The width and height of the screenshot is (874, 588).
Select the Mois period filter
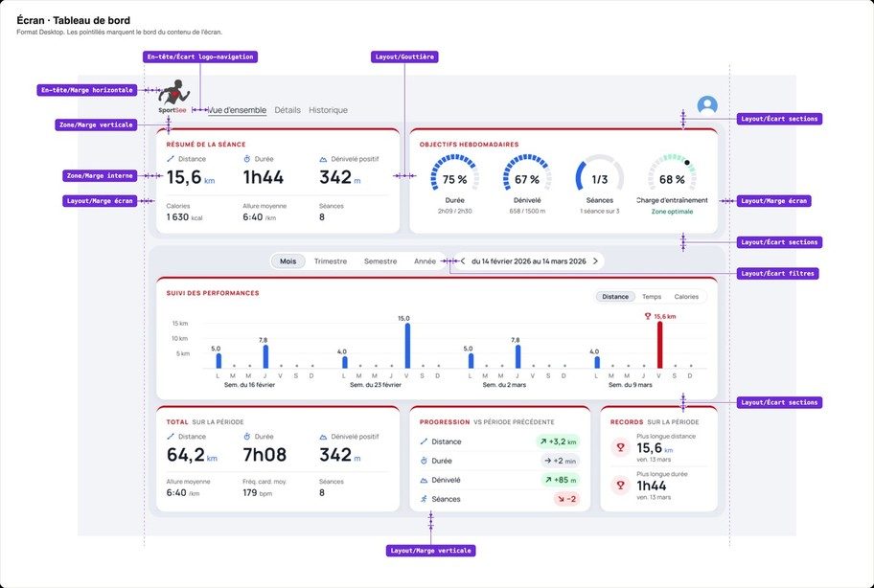point(288,261)
